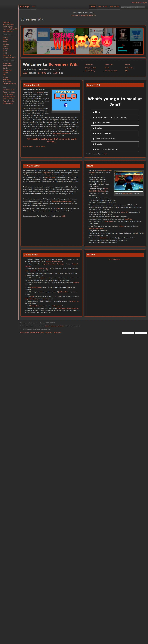Go to Special pages

(8, 94)
